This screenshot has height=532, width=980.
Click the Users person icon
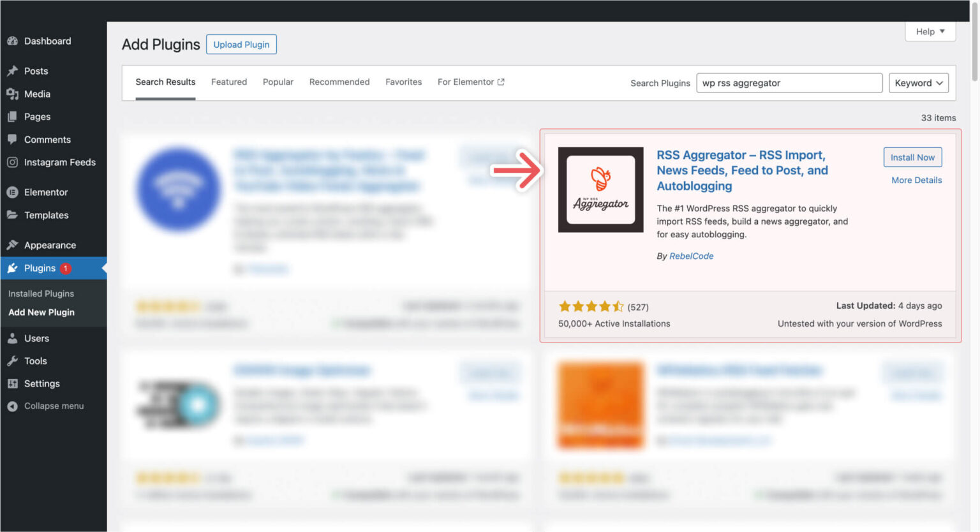(12, 338)
